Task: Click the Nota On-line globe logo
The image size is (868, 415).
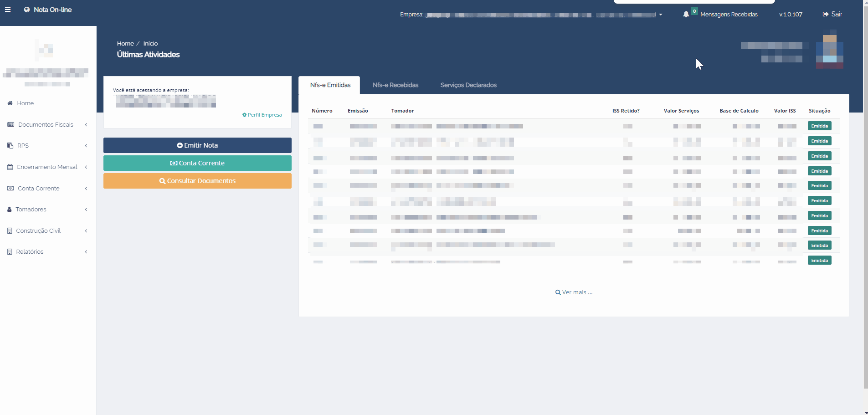Action: click(x=27, y=10)
